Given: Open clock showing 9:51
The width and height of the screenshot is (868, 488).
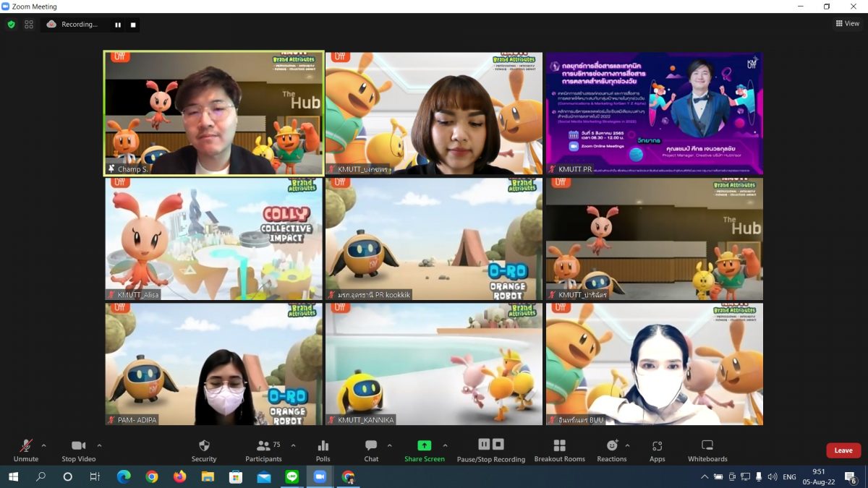Looking at the screenshot, I should click(x=817, y=477).
